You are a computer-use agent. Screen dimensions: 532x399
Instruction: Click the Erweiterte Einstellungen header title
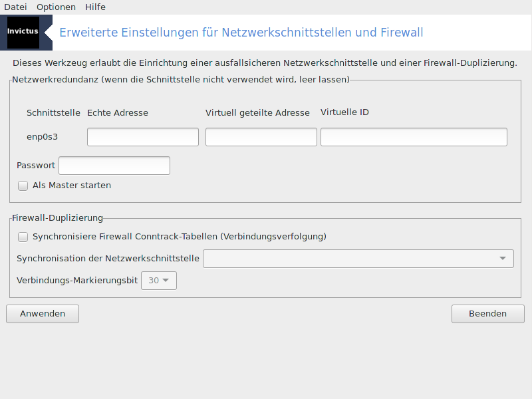coord(241,33)
